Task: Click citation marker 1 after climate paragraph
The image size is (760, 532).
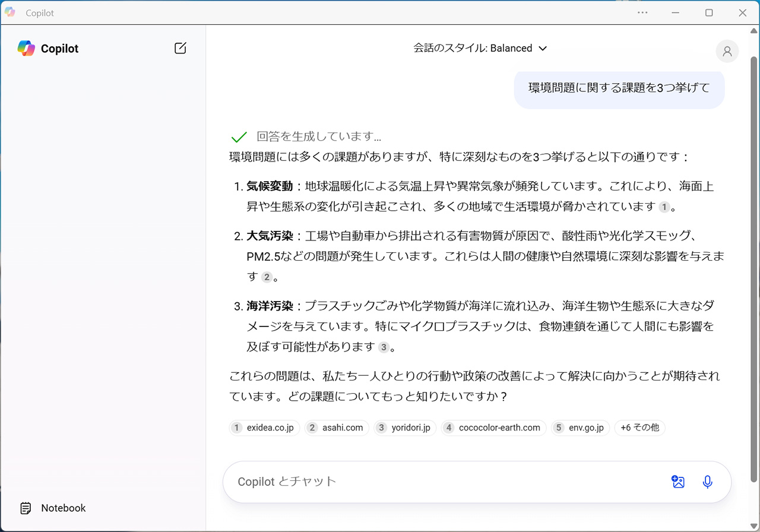Action: coord(664,207)
